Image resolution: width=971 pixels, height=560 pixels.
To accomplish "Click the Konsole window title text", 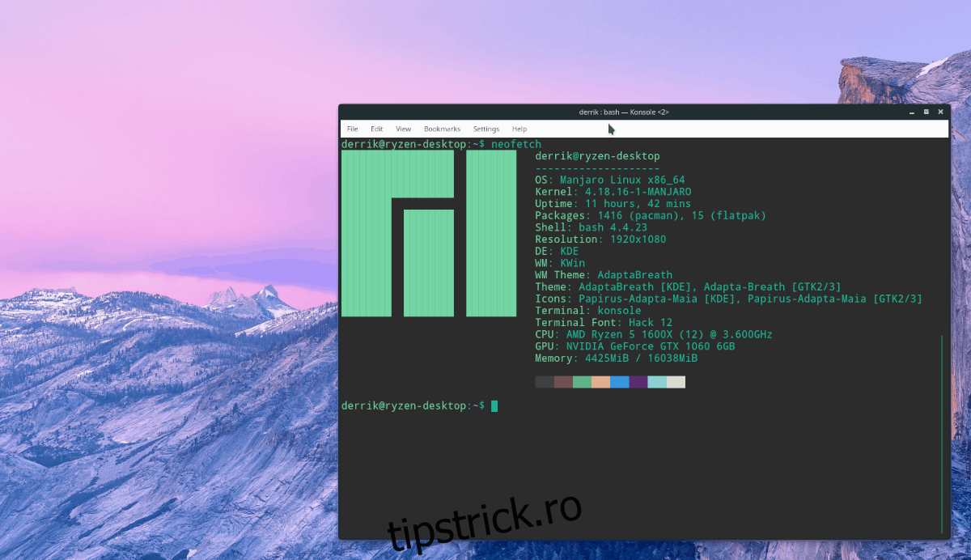I will pyautogui.click(x=624, y=112).
